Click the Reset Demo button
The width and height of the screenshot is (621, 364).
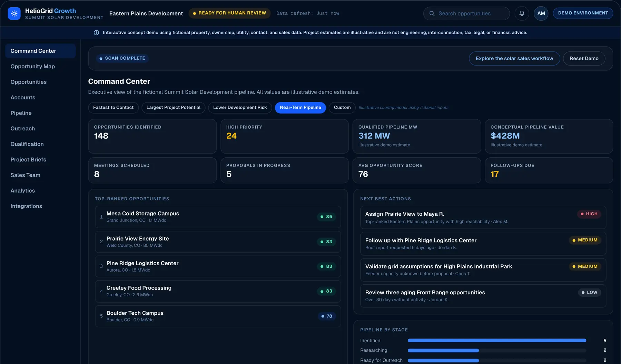pos(584,58)
